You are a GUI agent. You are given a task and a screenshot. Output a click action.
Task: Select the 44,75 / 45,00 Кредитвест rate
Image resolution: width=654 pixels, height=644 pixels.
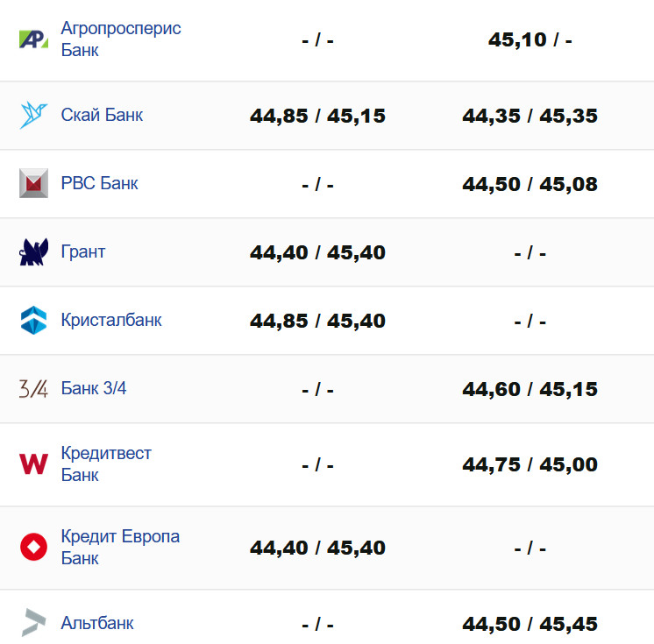530,465
